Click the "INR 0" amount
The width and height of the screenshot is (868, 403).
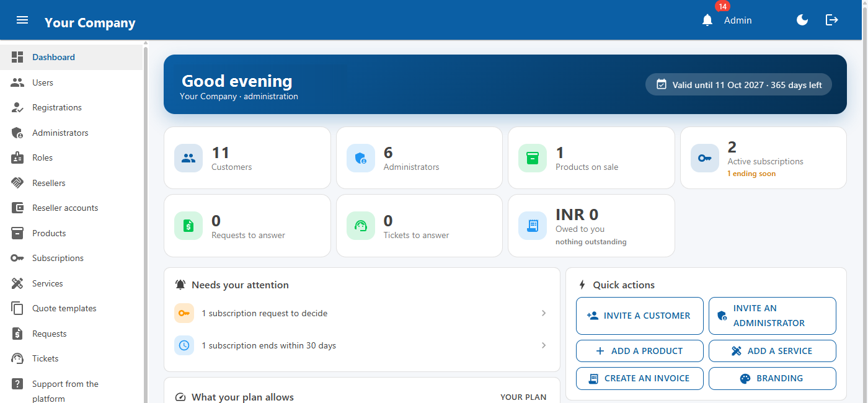[x=577, y=215]
